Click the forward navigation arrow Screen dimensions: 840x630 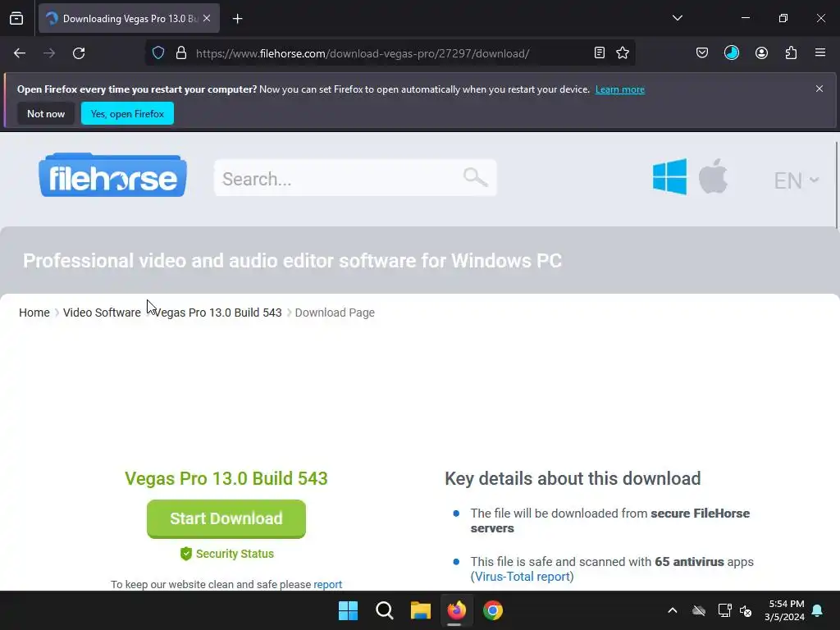pyautogui.click(x=49, y=53)
